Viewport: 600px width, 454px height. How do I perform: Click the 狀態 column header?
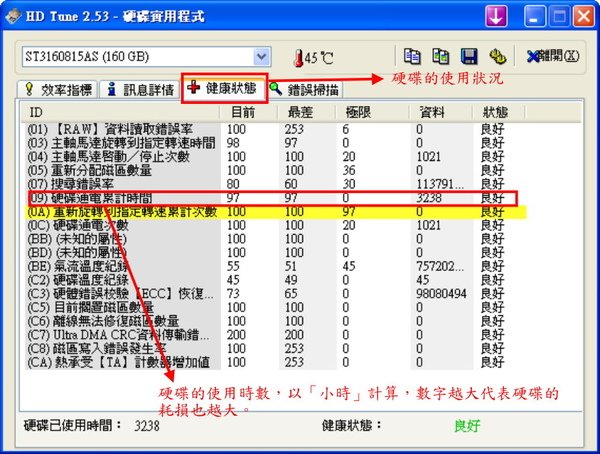pos(499,112)
